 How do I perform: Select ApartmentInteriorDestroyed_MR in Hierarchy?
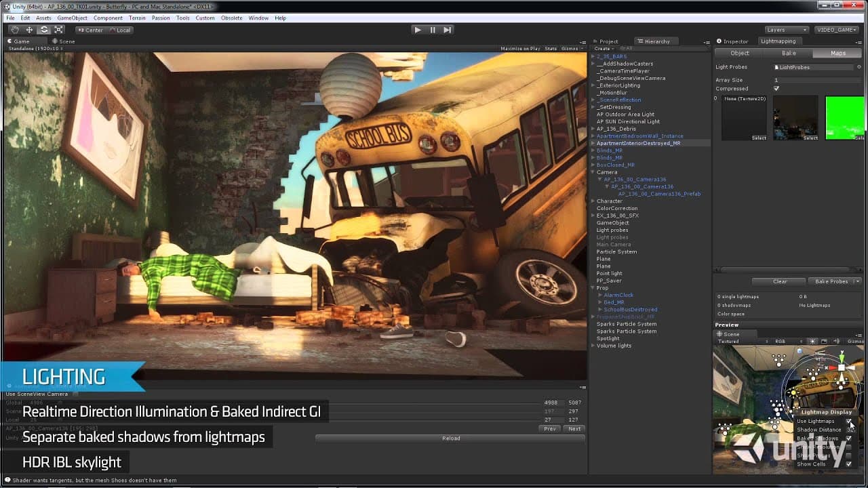[638, 144]
